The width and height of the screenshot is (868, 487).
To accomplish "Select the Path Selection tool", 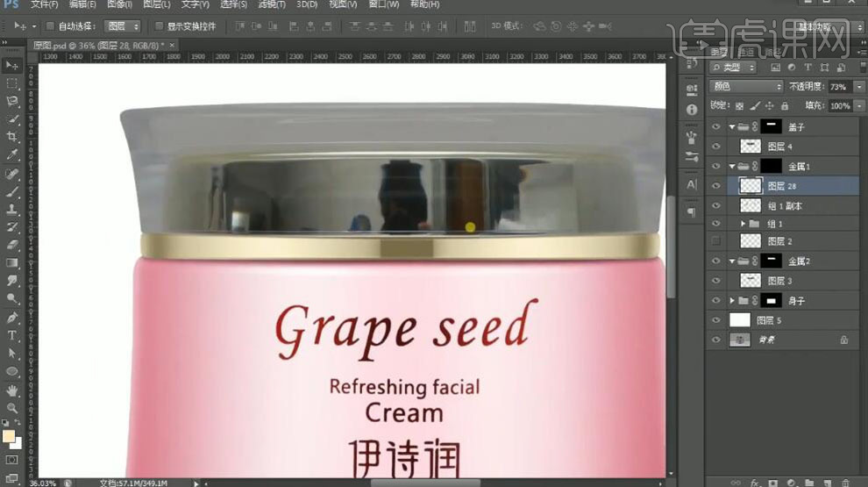I will (x=11, y=354).
